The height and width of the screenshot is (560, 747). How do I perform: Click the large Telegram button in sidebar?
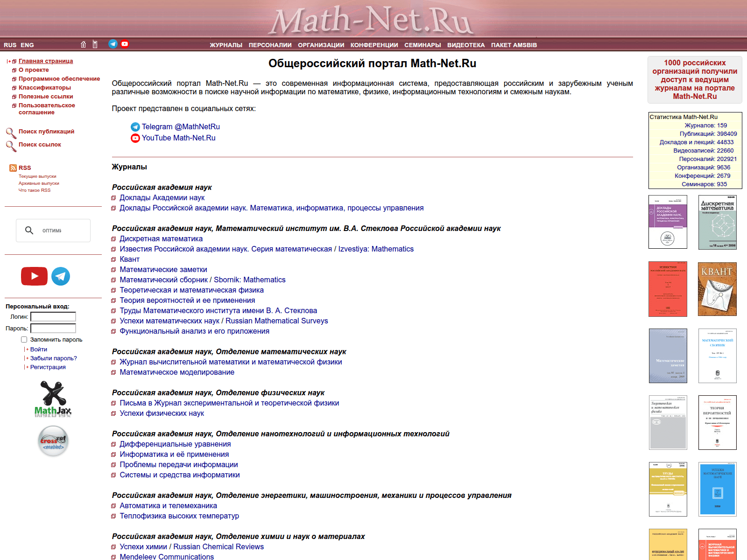click(x=61, y=276)
